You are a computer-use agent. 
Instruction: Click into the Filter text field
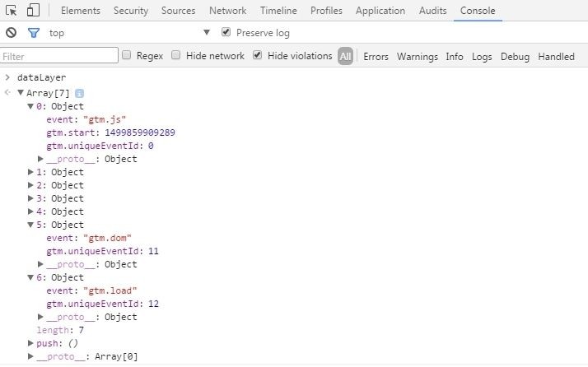pos(59,55)
